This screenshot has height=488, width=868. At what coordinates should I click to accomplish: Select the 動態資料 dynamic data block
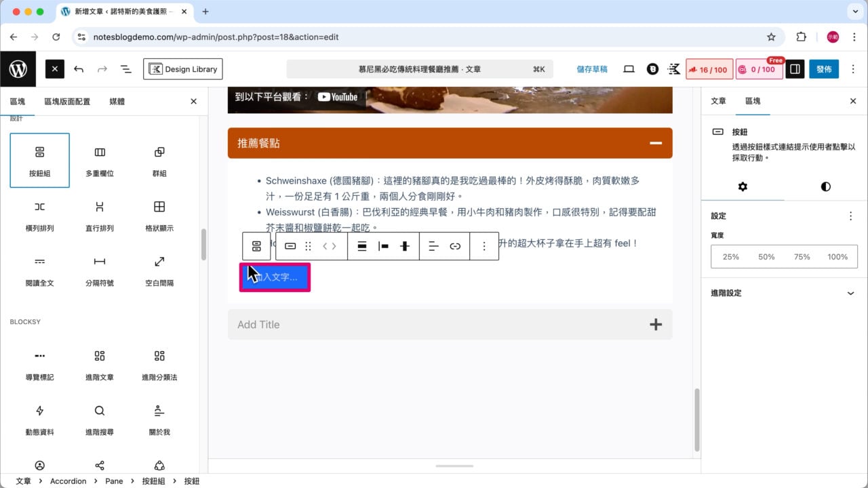[x=39, y=418]
